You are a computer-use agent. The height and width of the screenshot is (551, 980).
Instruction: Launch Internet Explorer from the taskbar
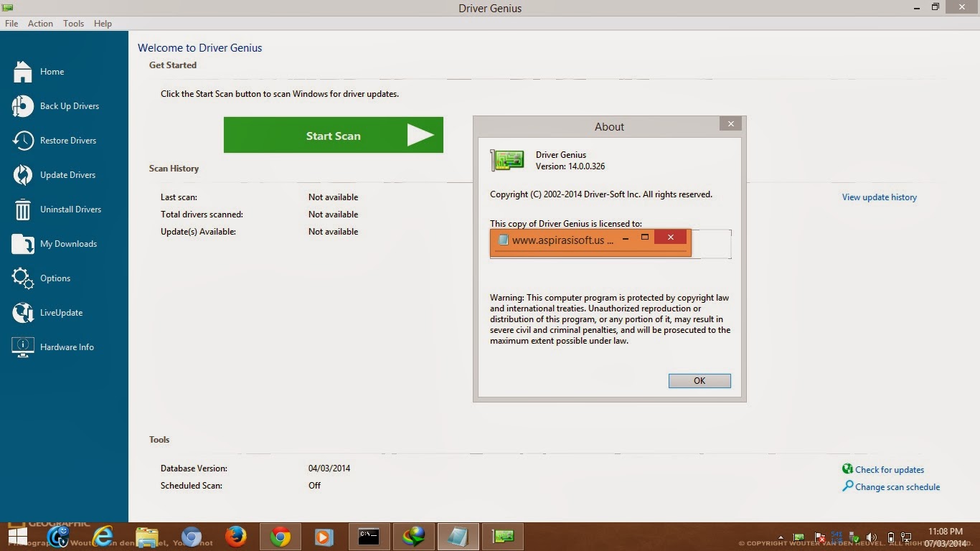tap(103, 536)
